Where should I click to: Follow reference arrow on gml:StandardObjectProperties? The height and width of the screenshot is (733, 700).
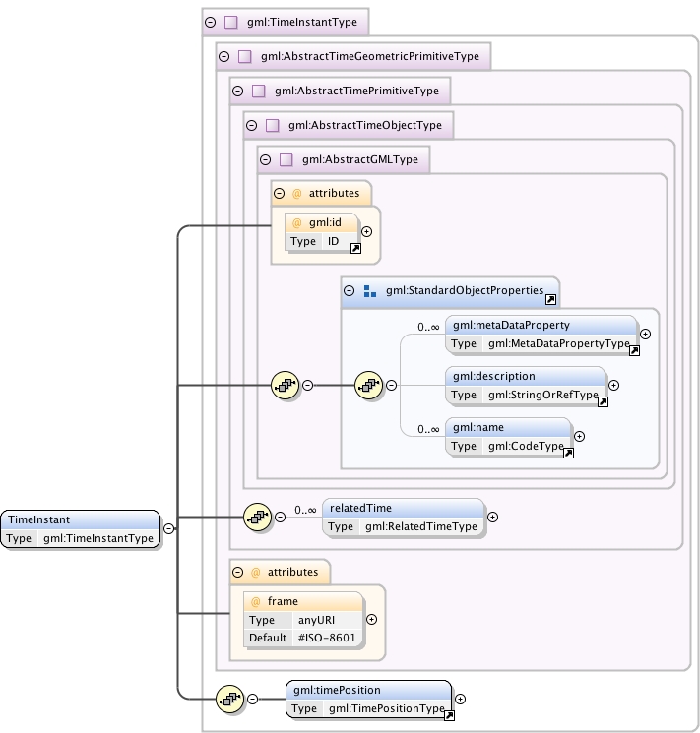pos(550,300)
